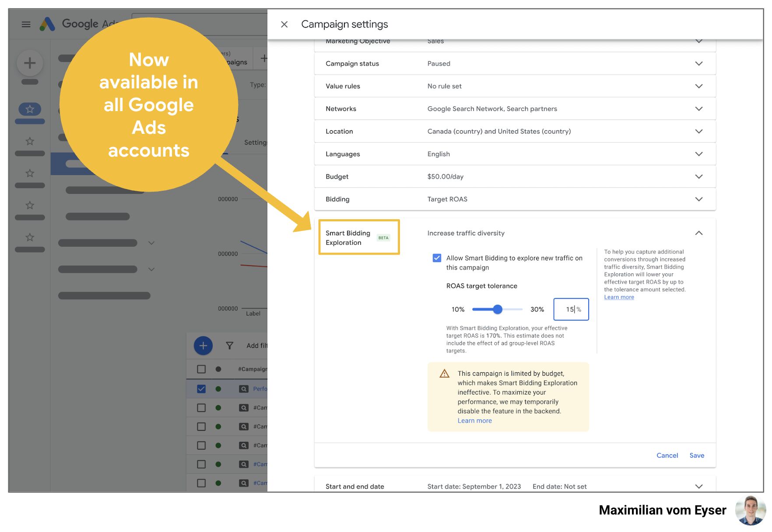
Task: Open the navigation hamburger menu
Action: (26, 24)
